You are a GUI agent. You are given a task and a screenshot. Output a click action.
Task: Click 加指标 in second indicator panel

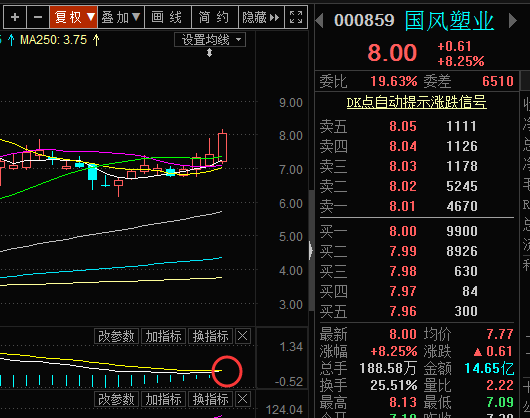[x=163, y=399]
